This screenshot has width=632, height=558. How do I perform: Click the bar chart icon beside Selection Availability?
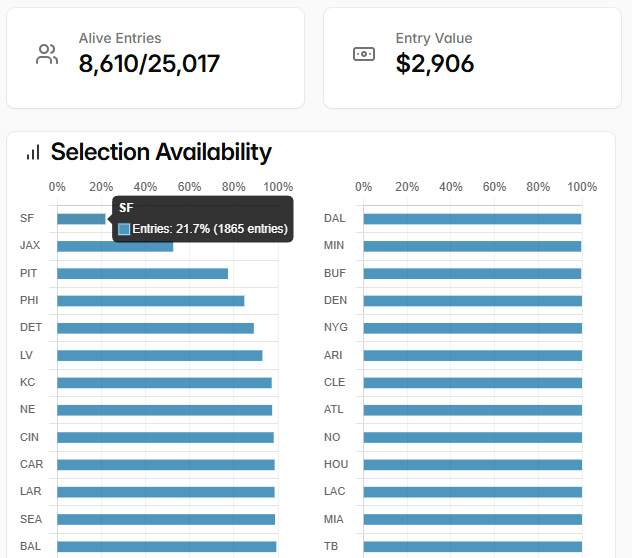pos(33,152)
